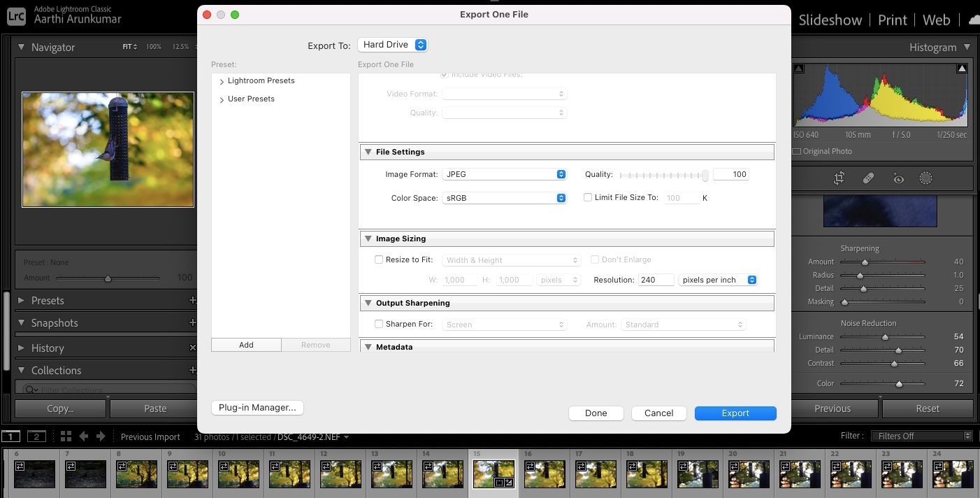Screen dimensions: 980x498
Task: Expand the Lightroom Presets folder
Action: [221, 80]
